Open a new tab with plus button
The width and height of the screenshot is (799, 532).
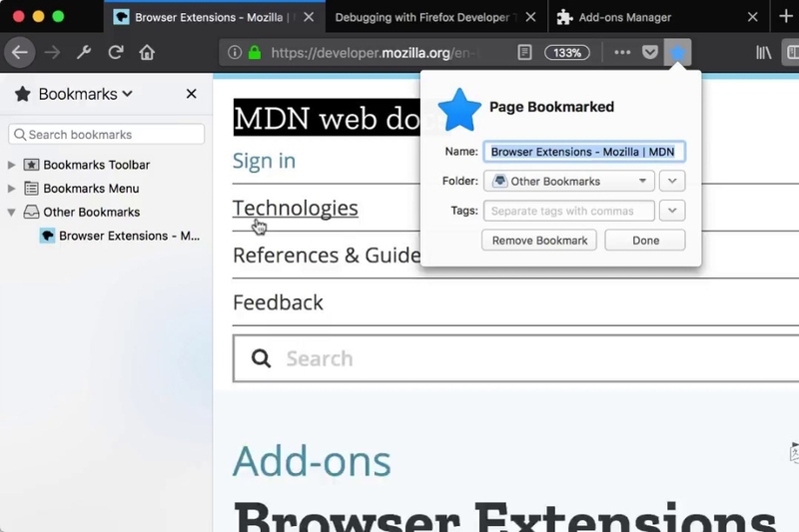click(x=785, y=17)
